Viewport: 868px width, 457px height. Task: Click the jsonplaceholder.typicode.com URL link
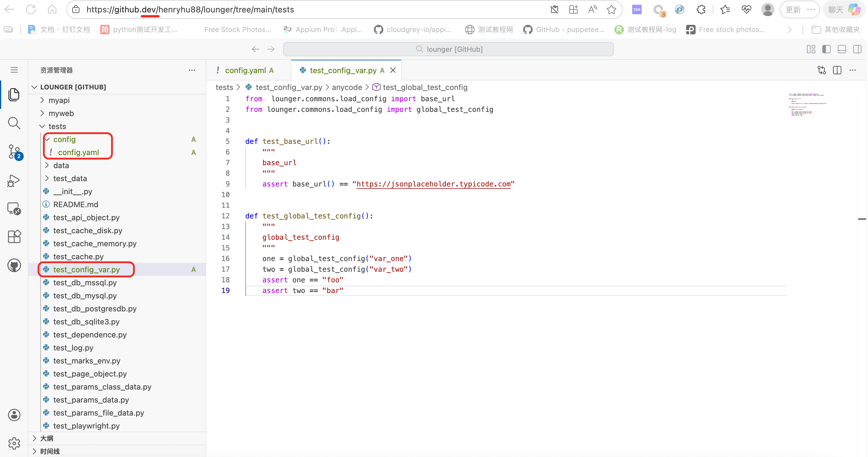433,184
